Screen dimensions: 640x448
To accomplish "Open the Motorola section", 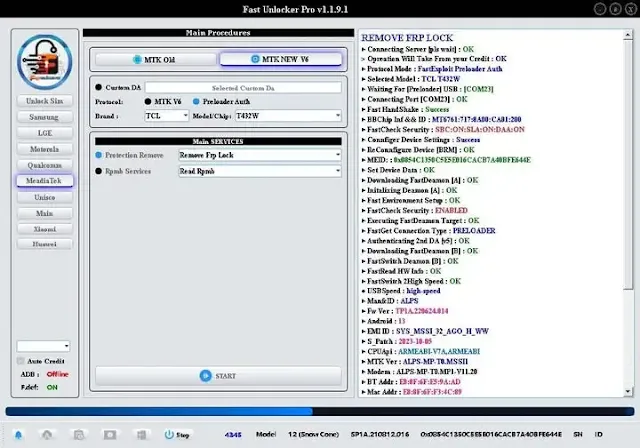I will coord(45,149).
